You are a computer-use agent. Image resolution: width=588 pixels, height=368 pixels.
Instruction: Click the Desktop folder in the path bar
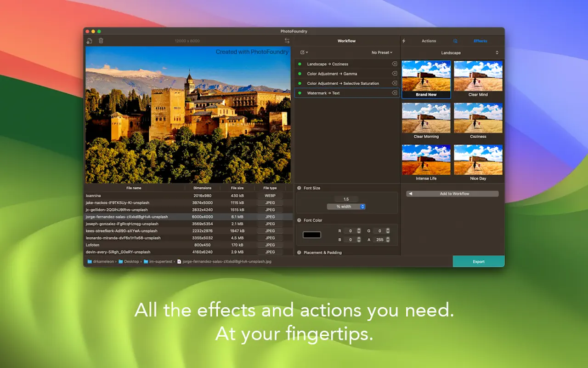(128, 261)
